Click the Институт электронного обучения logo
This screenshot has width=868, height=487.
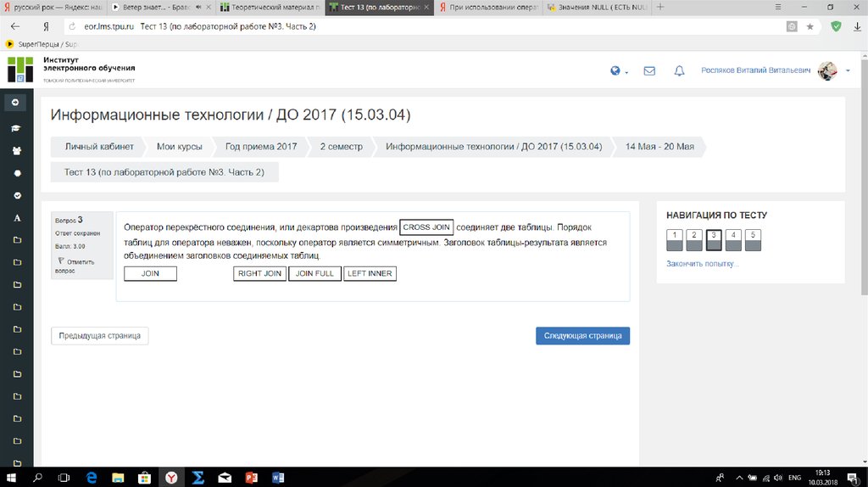[x=71, y=70]
